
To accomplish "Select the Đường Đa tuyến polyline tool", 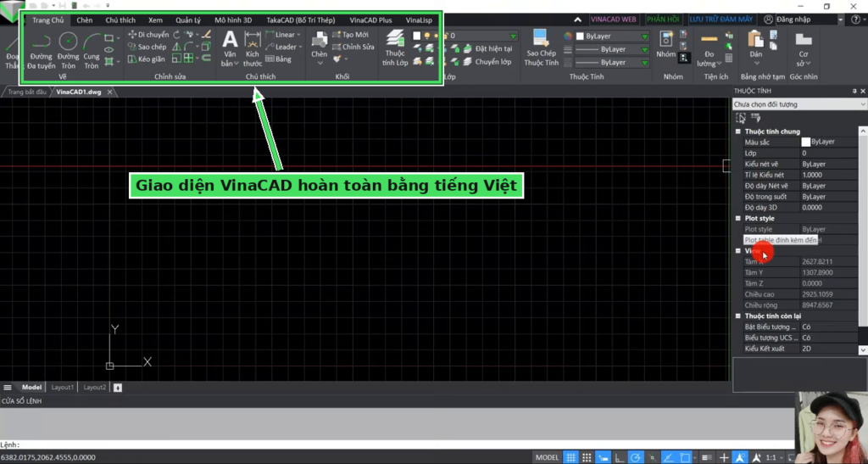I will (41, 51).
